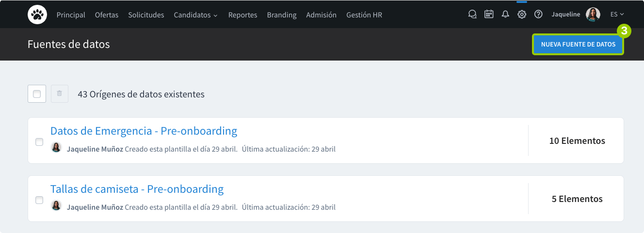Open Datos de Emergencia - Pre-onboarding link

pos(144,131)
